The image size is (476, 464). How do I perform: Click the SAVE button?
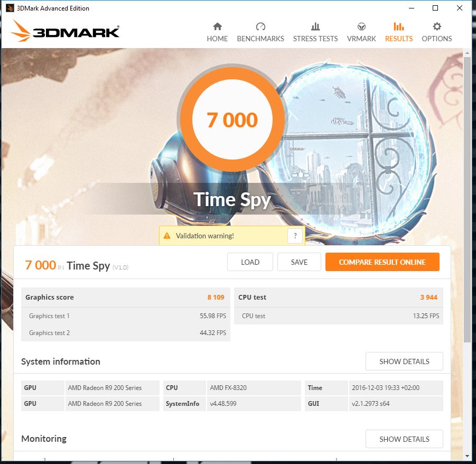pos(300,262)
